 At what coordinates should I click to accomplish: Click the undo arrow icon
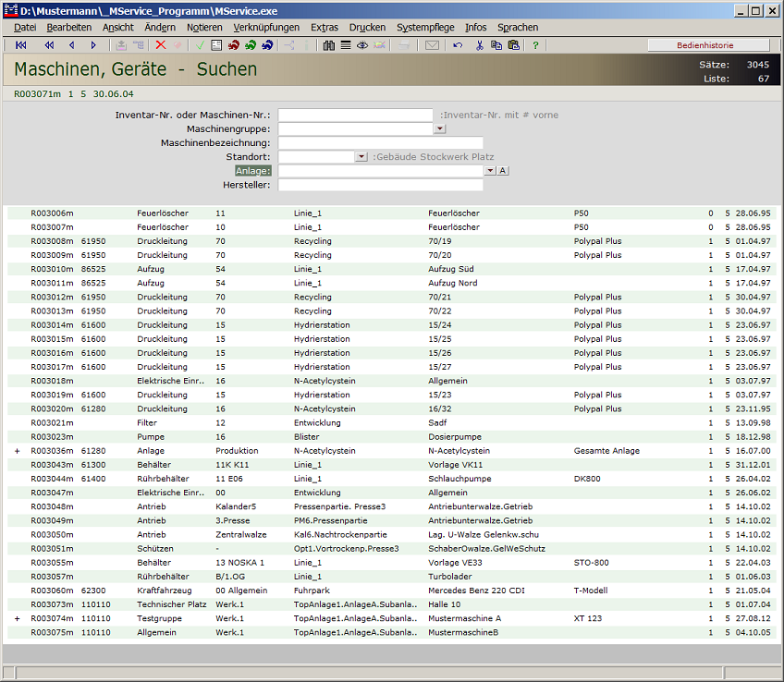click(x=458, y=45)
